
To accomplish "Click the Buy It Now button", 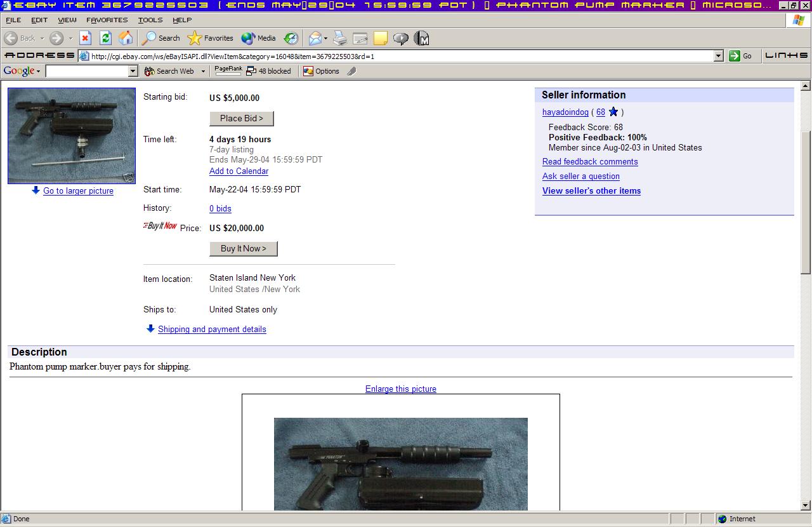I will point(244,249).
